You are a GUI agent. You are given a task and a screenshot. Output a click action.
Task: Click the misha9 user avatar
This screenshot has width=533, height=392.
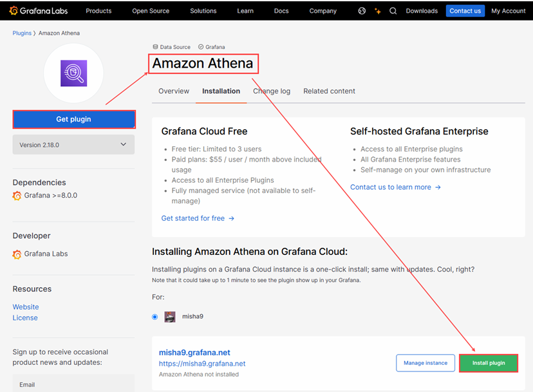(x=170, y=317)
